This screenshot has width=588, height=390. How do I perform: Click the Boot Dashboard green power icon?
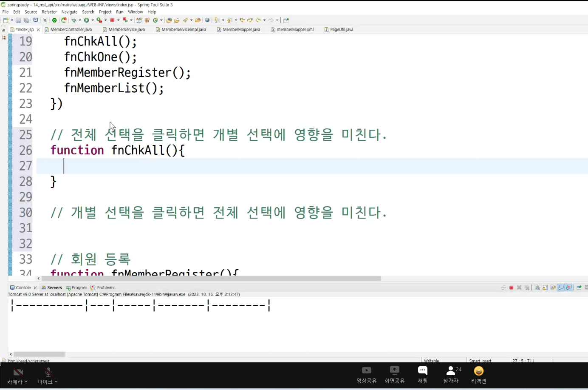tap(54, 20)
